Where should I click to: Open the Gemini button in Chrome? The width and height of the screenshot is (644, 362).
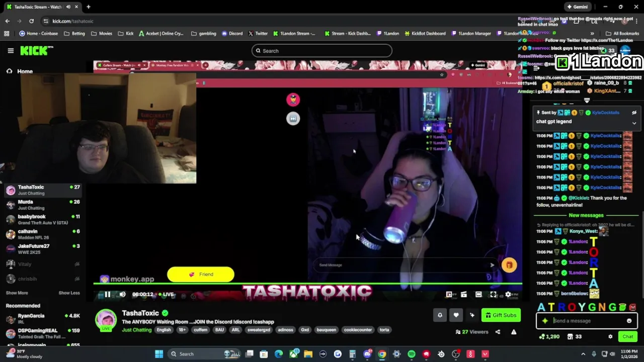coord(577,7)
